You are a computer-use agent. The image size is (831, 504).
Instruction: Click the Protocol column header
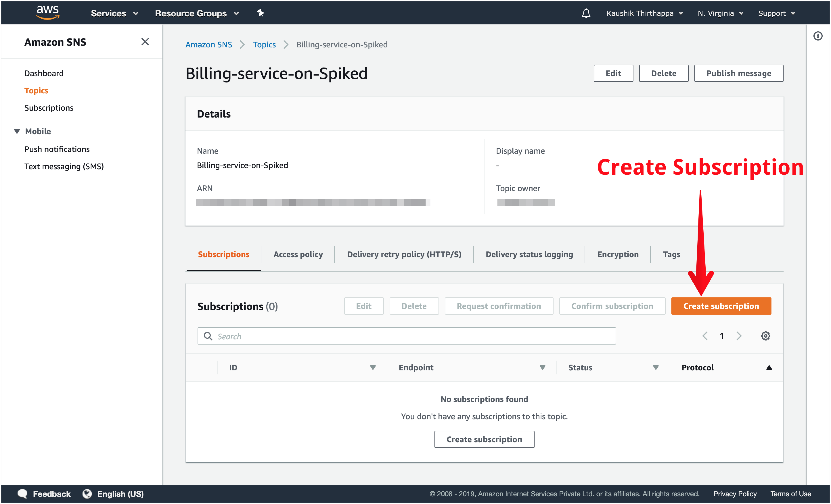click(x=697, y=368)
